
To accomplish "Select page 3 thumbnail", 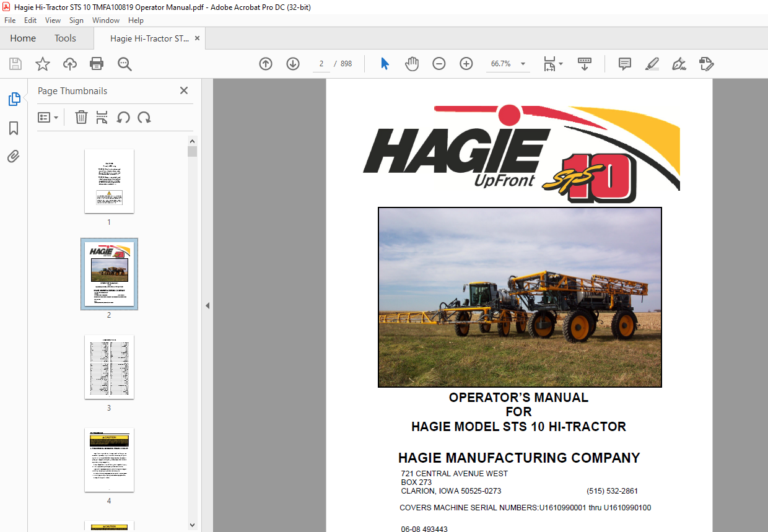I will [109, 367].
